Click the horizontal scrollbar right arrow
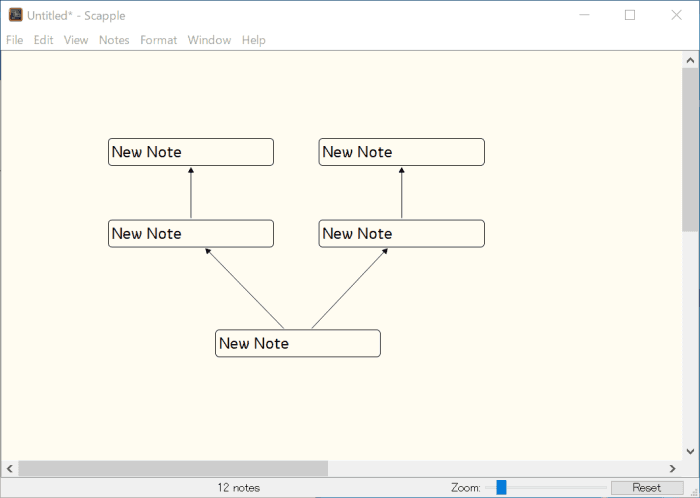 (672, 468)
